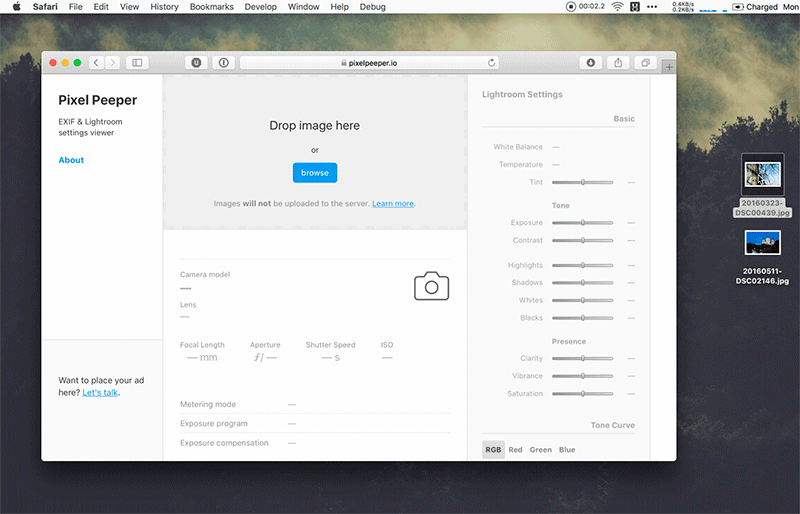Open a new tab with plus button

coord(668,67)
